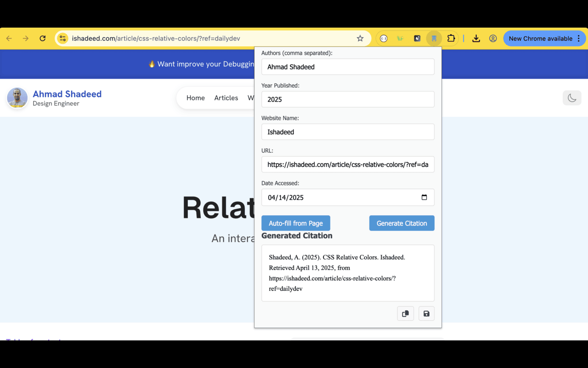Edit the Authors field

[348, 67]
